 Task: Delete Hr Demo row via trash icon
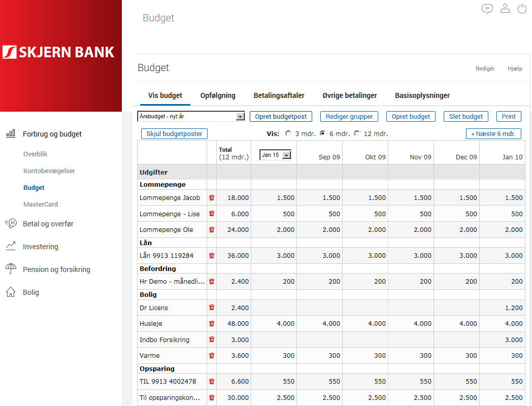(x=212, y=281)
